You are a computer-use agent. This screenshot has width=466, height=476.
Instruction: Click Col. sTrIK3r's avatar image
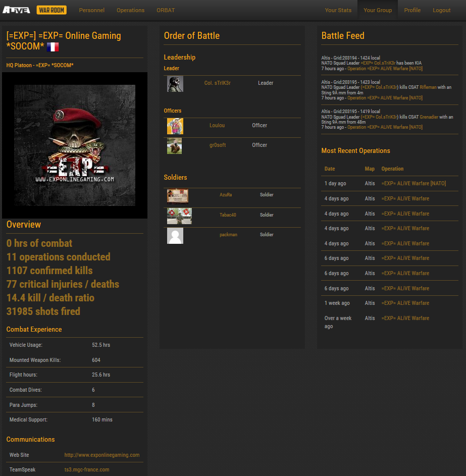175,84
